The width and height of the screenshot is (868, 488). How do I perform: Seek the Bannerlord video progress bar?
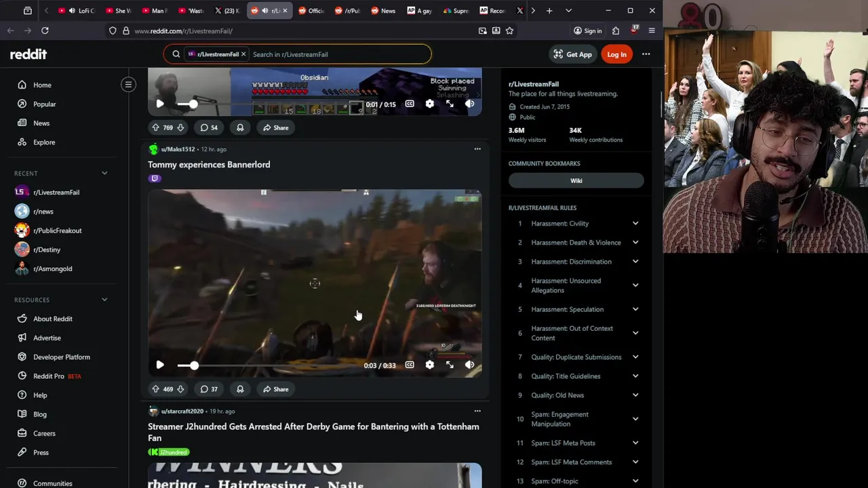point(268,365)
